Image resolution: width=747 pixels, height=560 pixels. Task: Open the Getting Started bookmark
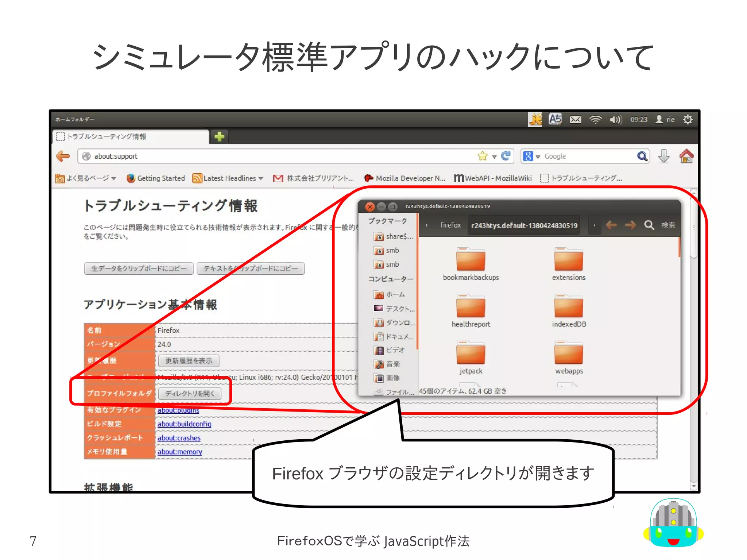(x=156, y=178)
